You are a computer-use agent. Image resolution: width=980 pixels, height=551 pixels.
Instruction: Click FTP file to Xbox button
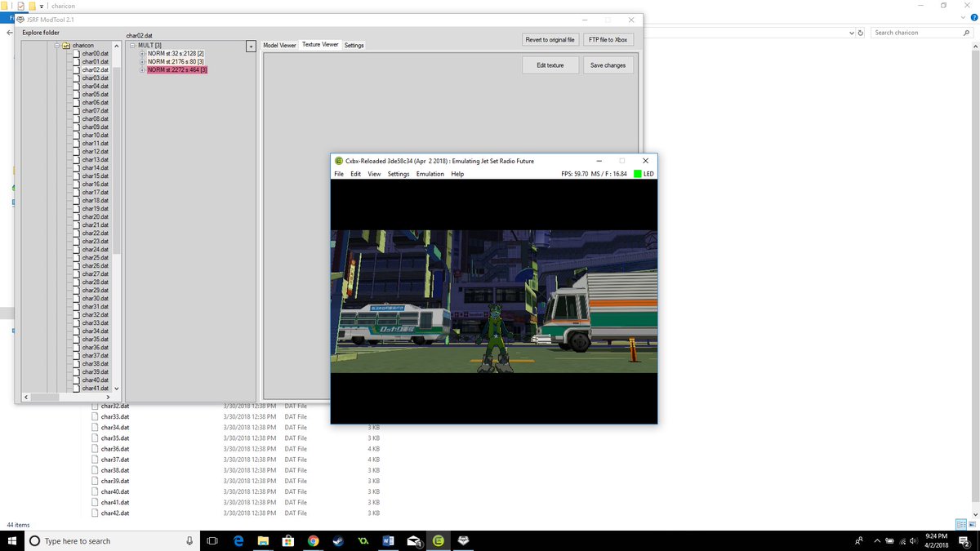click(x=608, y=40)
